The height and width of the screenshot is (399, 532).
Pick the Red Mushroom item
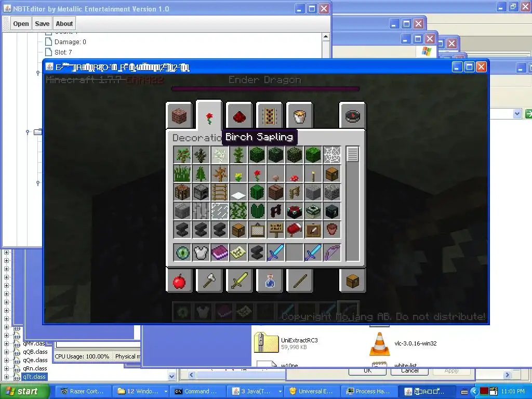295,174
